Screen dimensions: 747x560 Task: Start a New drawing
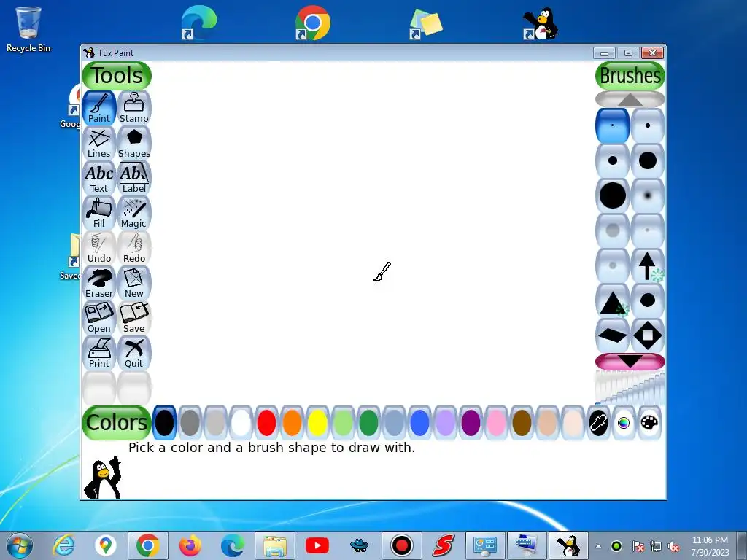[x=134, y=284]
